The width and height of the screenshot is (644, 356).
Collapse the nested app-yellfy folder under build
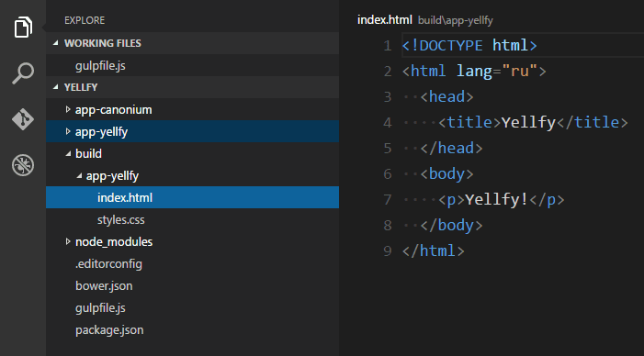[79, 176]
